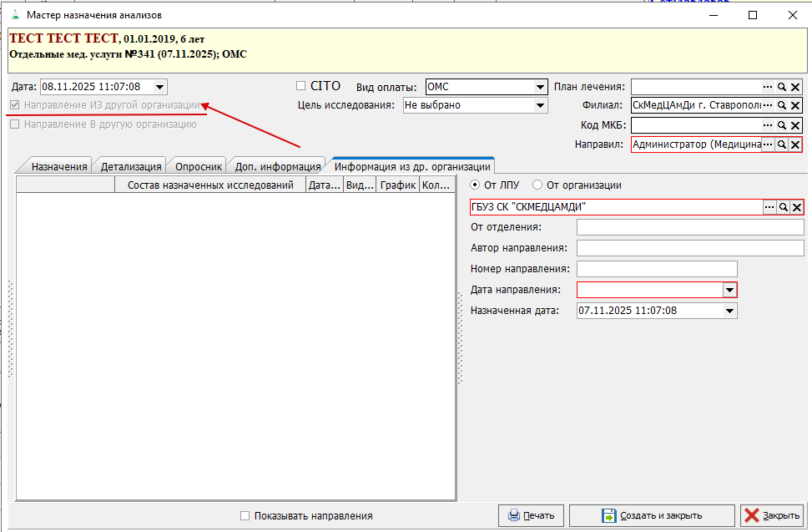Open ellipsis picker for ГБУЗ СК organization
The image size is (812, 532).
[769, 207]
